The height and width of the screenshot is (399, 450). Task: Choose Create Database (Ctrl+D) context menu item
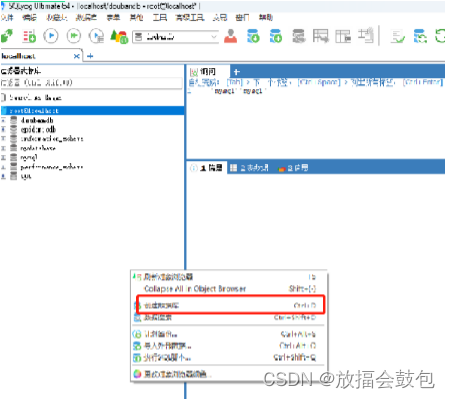coord(230,305)
